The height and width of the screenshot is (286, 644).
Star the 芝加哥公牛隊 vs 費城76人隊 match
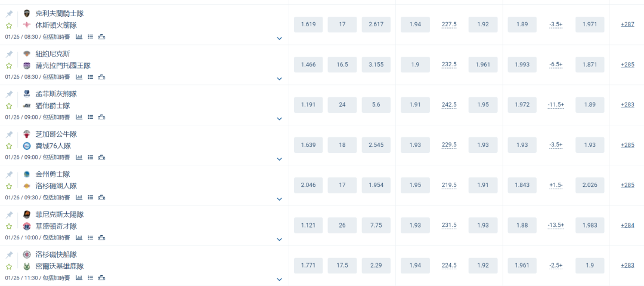pyautogui.click(x=9, y=146)
